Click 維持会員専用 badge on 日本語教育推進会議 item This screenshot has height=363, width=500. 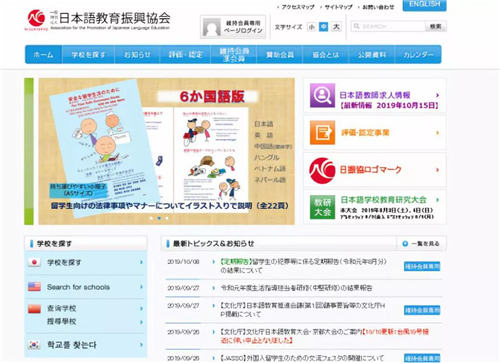coord(422,310)
